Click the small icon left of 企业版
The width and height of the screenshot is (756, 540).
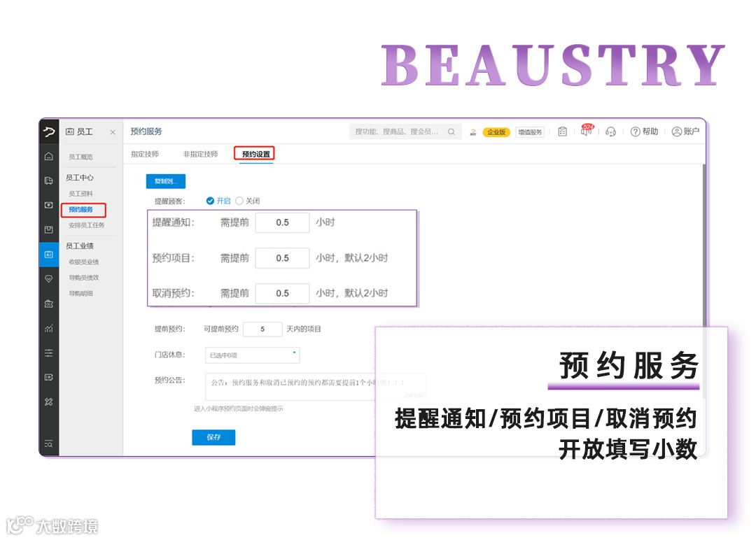click(x=473, y=132)
